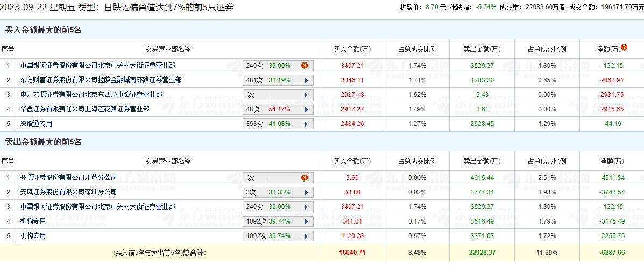This screenshot has width=644, height=265.
Task: Click help icon in buy-table 中国银河证券 row
Action: 305,66
